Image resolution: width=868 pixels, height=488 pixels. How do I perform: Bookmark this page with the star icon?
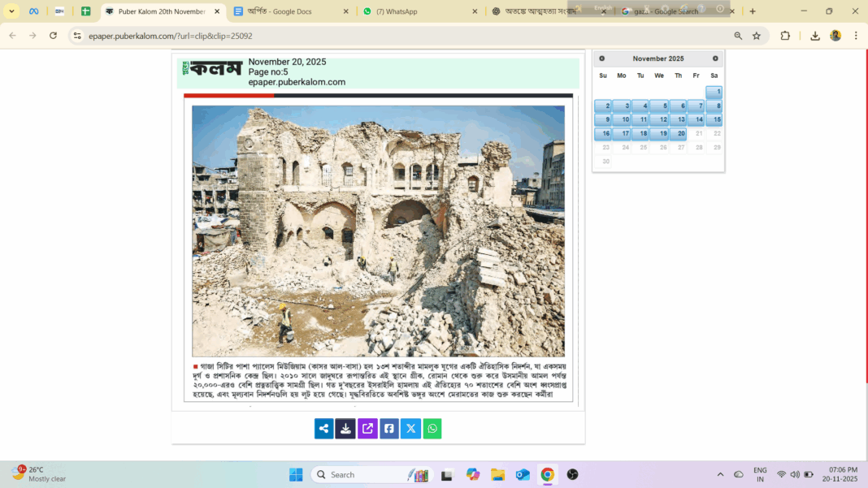757,36
